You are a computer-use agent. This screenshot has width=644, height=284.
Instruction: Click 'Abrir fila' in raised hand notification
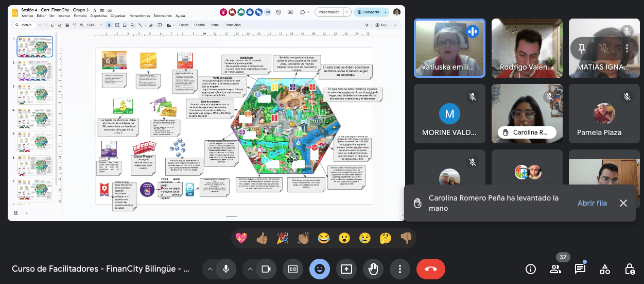point(592,203)
